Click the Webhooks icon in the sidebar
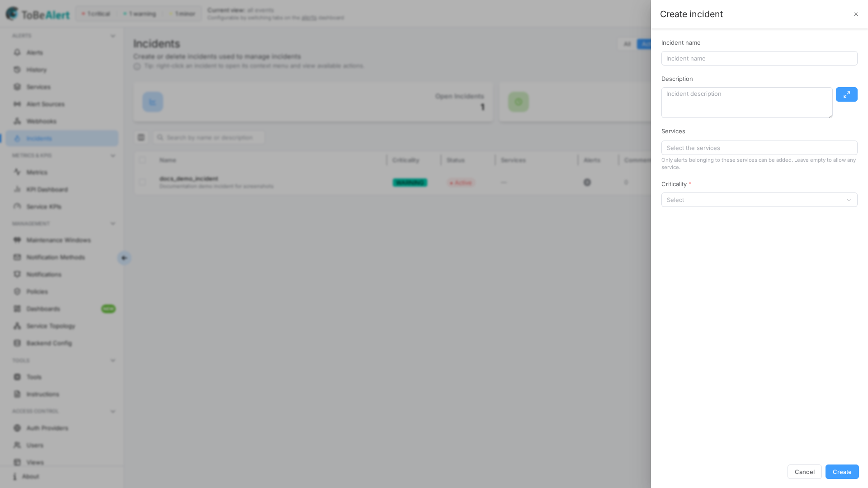Viewport: 868px width, 488px height. click(x=17, y=121)
